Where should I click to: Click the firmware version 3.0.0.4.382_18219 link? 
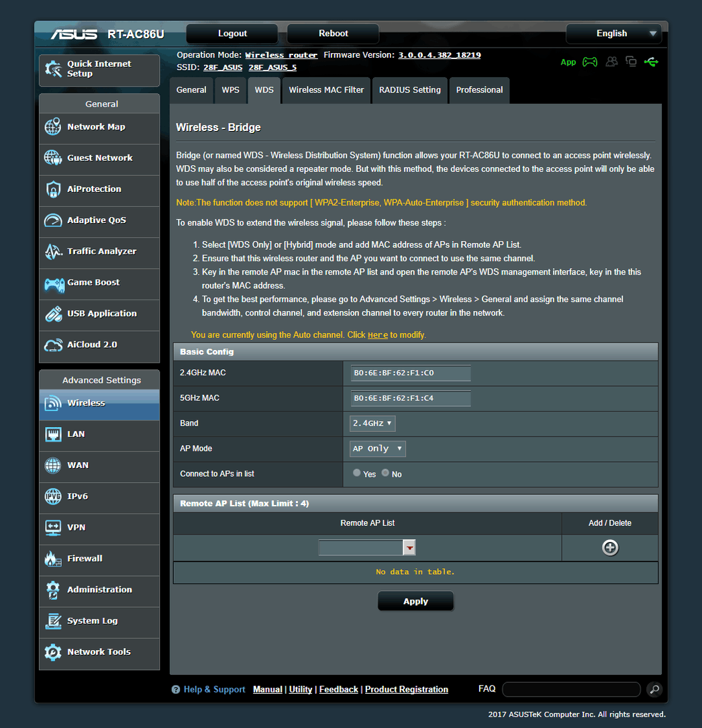(x=440, y=55)
